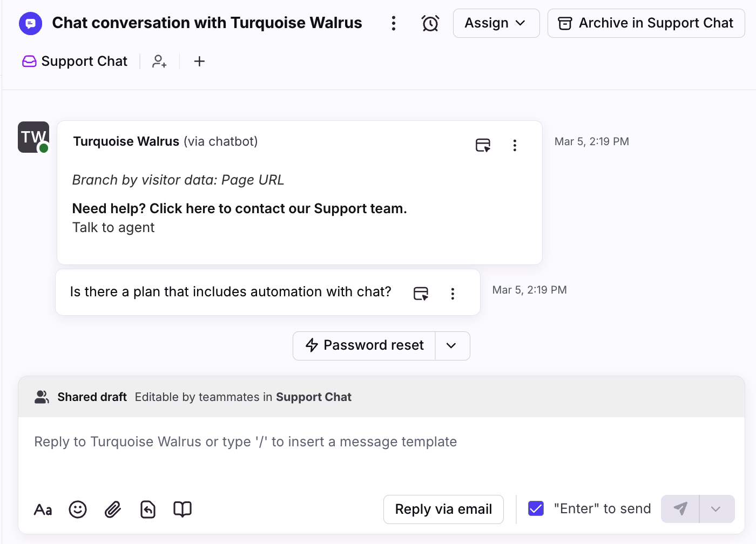This screenshot has width=756, height=544.
Task: Click the plus icon beside Support Chat
Action: 199,62
